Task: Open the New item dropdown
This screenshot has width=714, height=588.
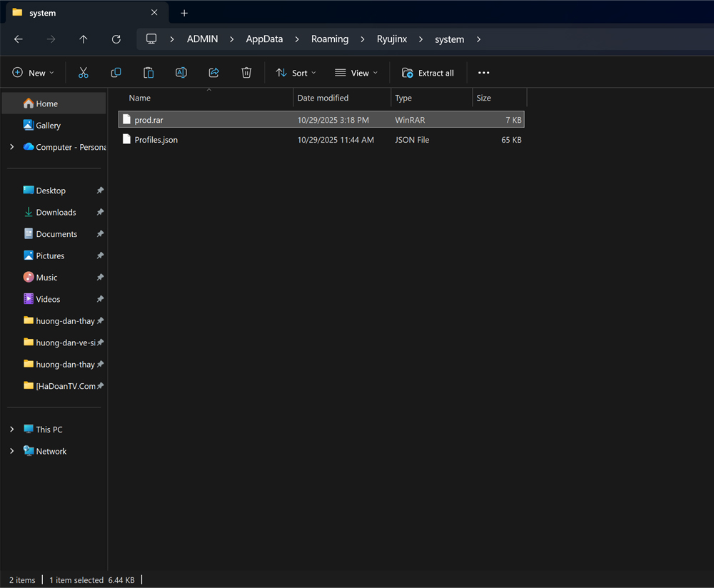Action: pos(34,73)
